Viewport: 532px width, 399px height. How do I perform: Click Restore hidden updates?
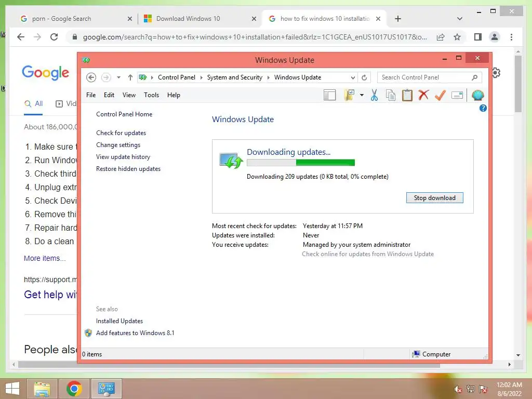(x=128, y=169)
